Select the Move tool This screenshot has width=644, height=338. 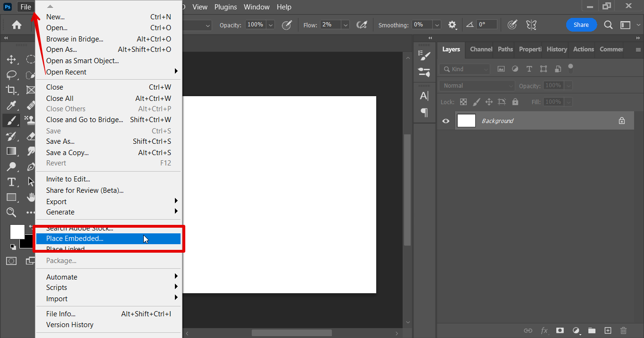pos(11,59)
